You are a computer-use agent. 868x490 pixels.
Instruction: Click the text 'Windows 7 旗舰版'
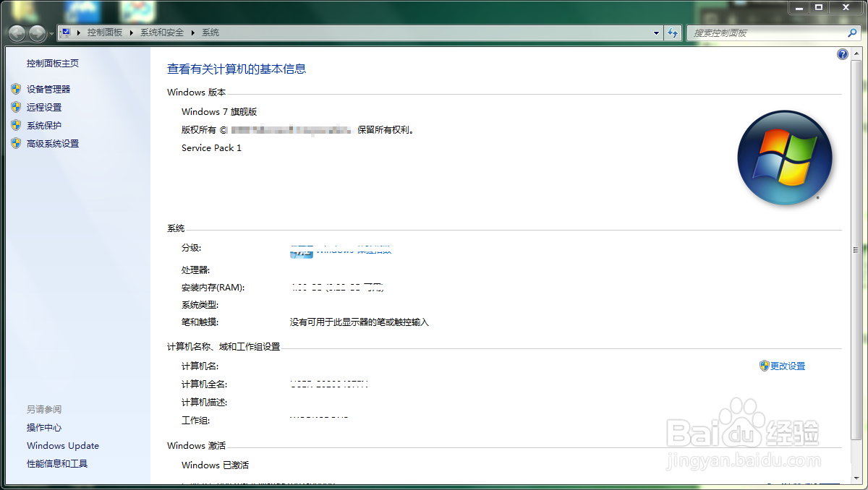[x=219, y=111]
